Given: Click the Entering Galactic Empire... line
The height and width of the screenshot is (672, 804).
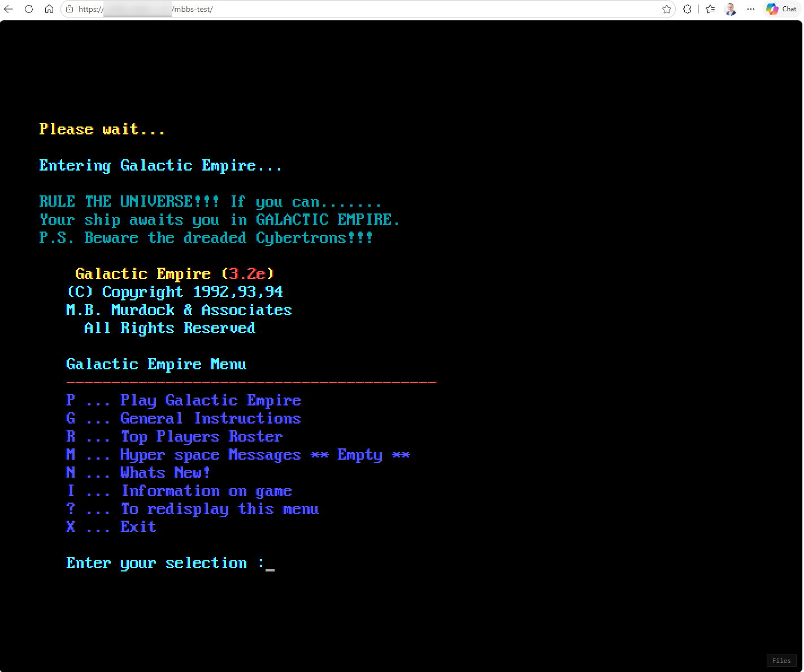Looking at the screenshot, I should (161, 165).
